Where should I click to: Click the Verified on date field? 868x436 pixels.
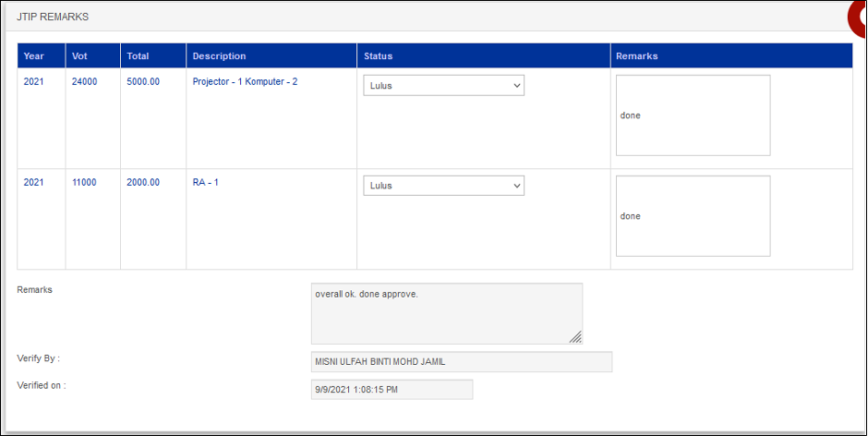392,390
